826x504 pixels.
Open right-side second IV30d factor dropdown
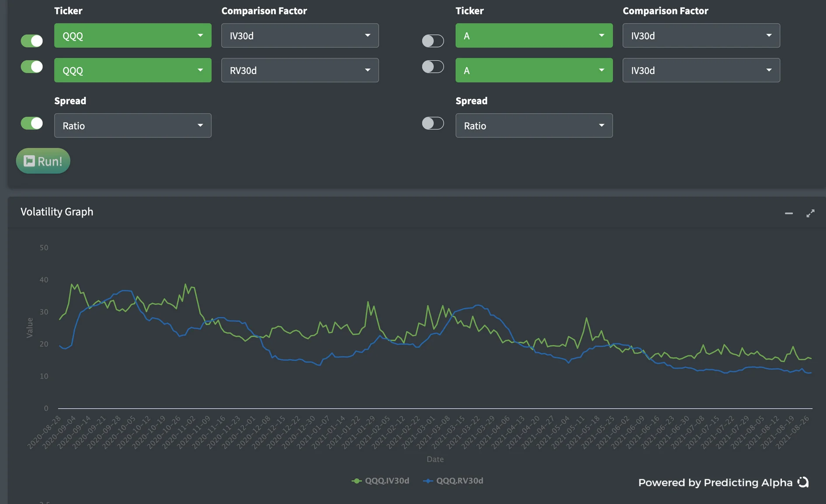point(701,70)
